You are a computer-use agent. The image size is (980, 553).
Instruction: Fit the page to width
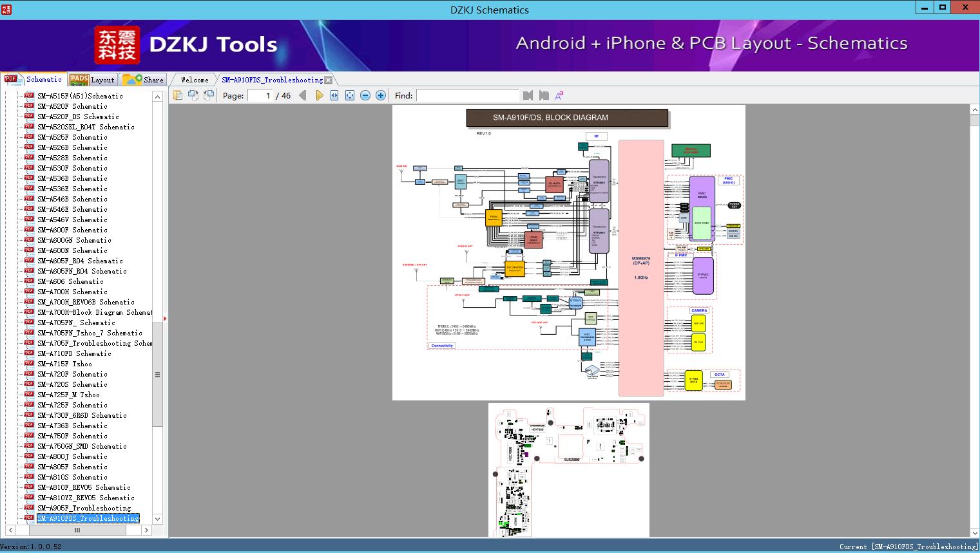[x=334, y=95]
